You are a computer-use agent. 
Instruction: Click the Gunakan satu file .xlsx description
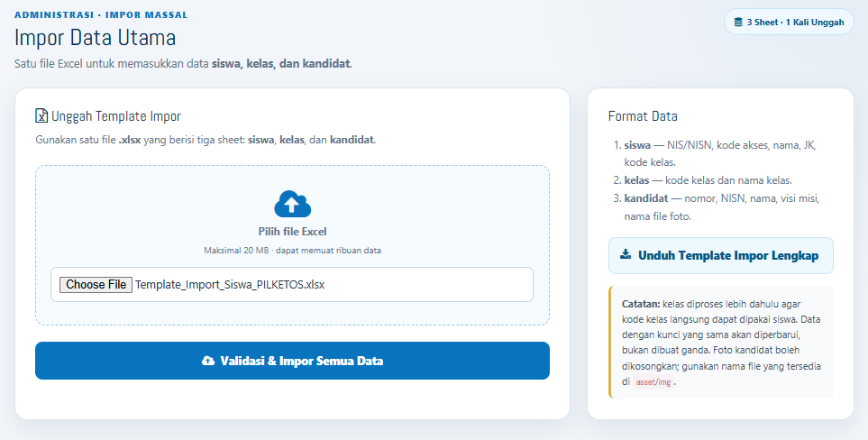click(206, 140)
